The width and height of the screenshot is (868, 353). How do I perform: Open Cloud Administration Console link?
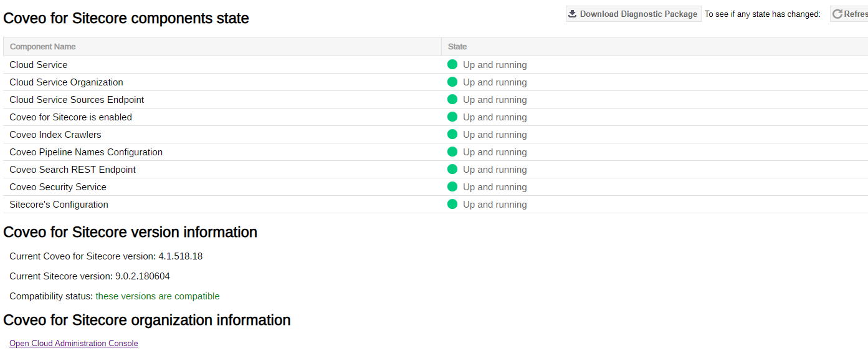(74, 344)
